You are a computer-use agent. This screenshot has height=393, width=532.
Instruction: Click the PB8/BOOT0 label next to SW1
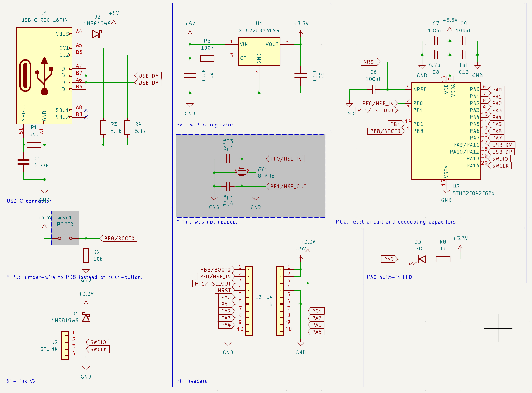coord(119,238)
